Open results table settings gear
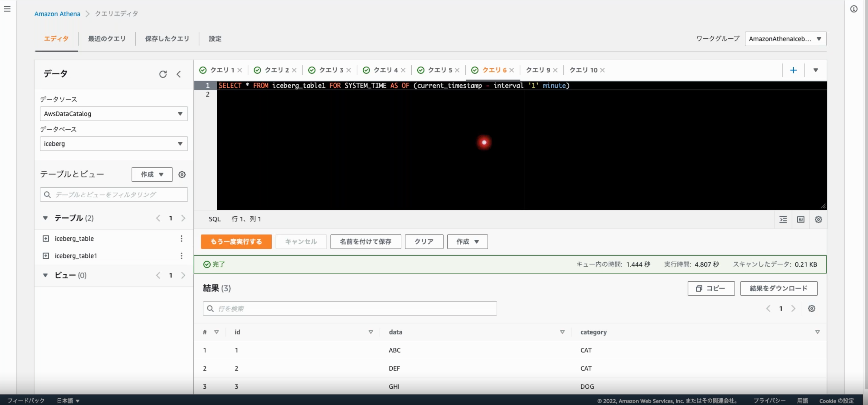The height and width of the screenshot is (405, 868). click(x=811, y=309)
